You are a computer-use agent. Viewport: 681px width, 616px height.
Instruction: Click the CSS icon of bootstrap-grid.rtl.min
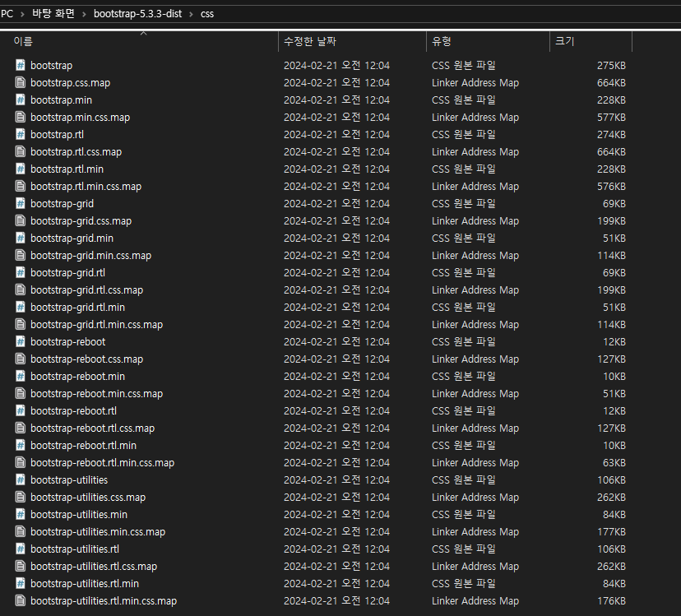(x=21, y=307)
